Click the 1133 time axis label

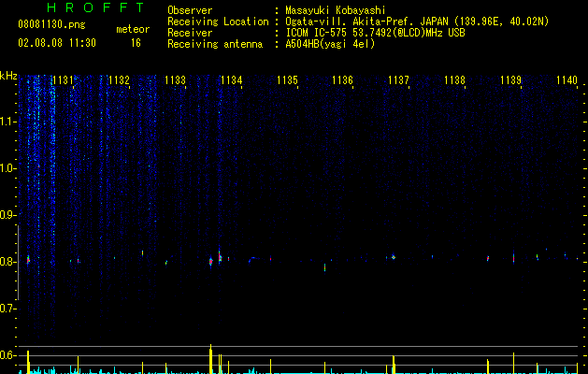point(175,80)
